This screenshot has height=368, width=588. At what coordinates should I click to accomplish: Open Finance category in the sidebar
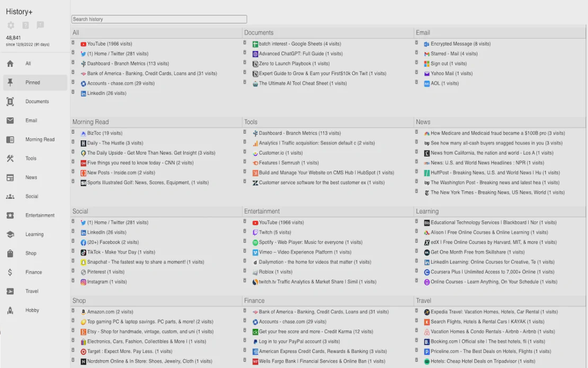click(35, 272)
